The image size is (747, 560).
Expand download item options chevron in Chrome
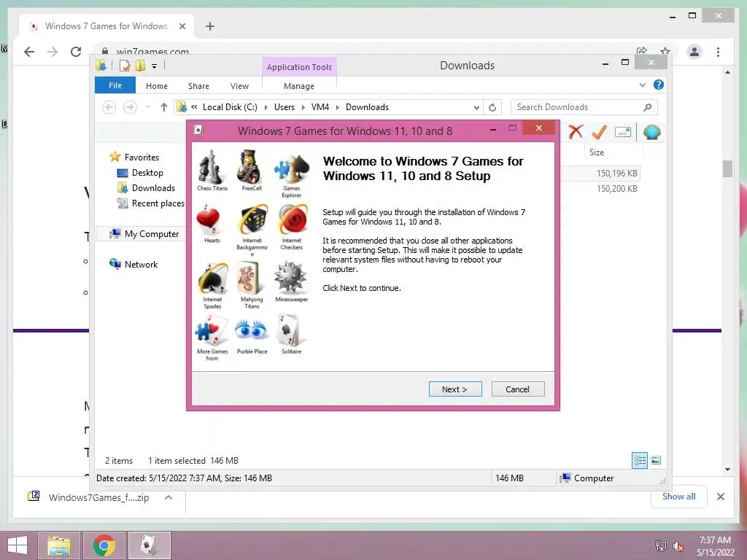click(169, 497)
